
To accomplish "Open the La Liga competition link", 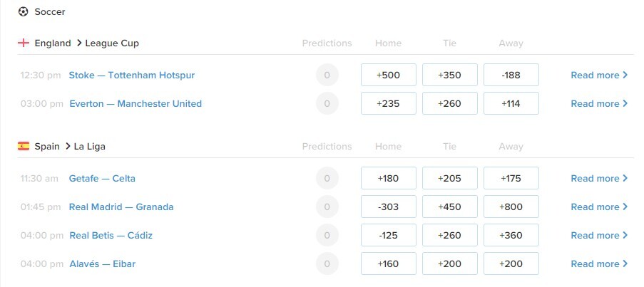I will (90, 147).
